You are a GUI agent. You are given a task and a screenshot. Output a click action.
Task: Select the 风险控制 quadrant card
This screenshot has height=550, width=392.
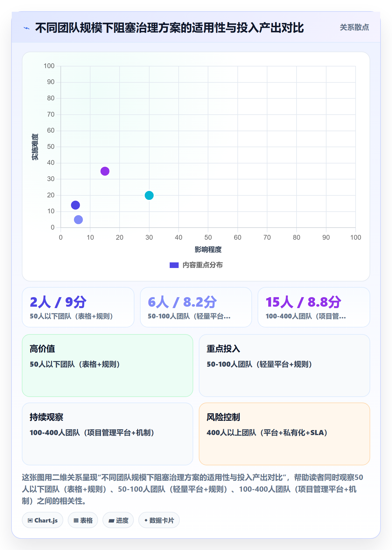[x=284, y=434]
